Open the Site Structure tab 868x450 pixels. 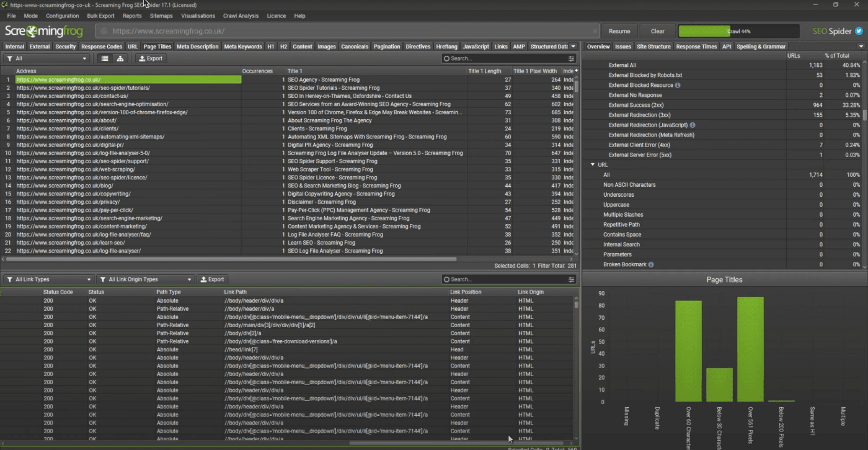click(653, 47)
